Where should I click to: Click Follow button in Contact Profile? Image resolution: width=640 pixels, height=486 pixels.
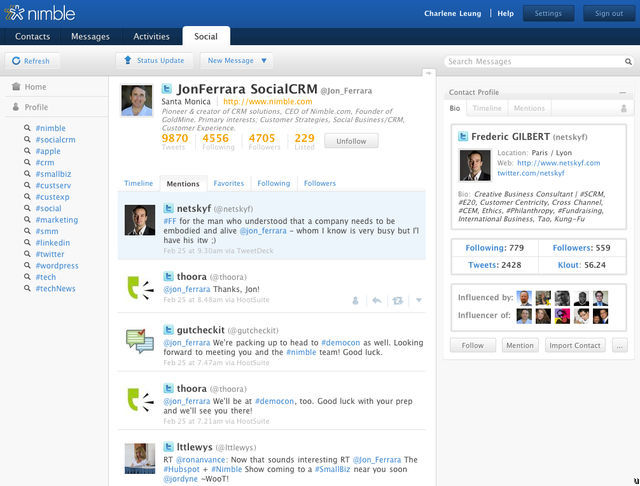(x=473, y=345)
